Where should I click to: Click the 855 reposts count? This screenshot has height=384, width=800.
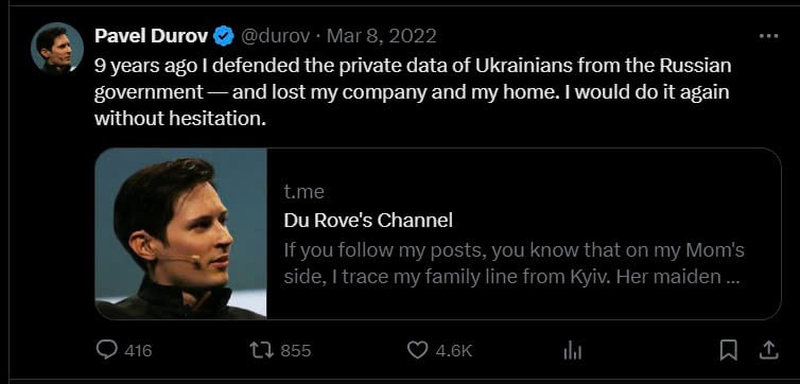coord(295,351)
